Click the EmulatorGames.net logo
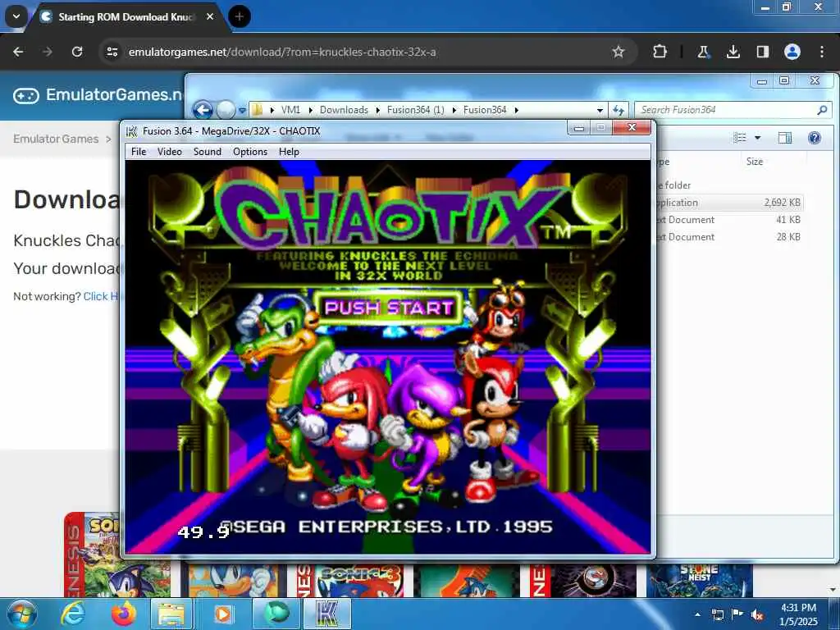The image size is (840, 630). coord(98,95)
